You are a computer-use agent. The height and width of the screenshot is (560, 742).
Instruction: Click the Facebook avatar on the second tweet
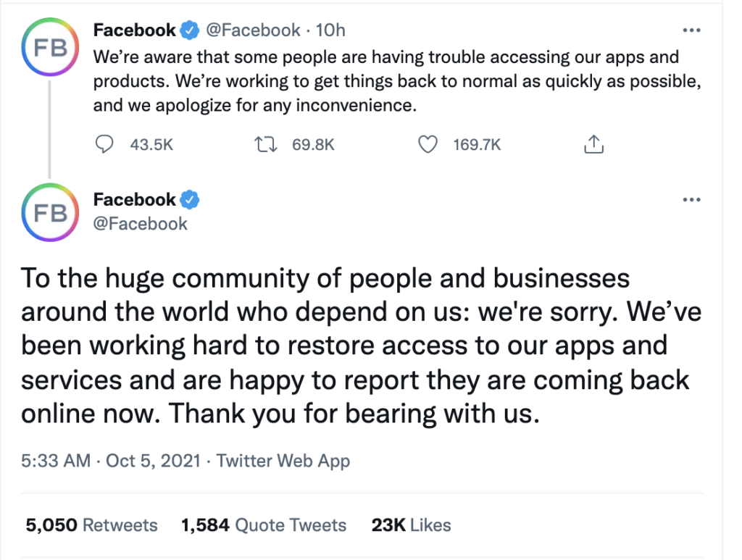click(50, 213)
